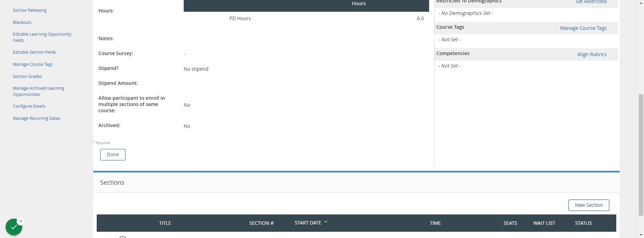Open Configure Emails page
The image size is (644, 238).
click(29, 106)
